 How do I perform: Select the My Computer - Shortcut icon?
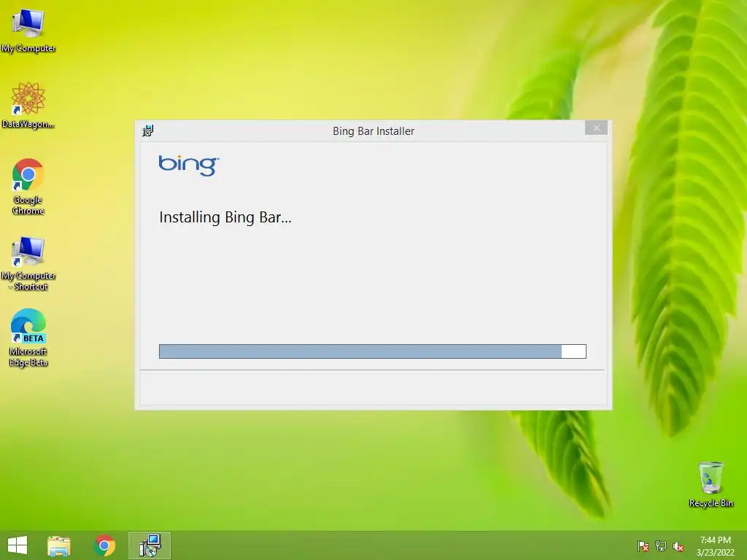(28, 263)
